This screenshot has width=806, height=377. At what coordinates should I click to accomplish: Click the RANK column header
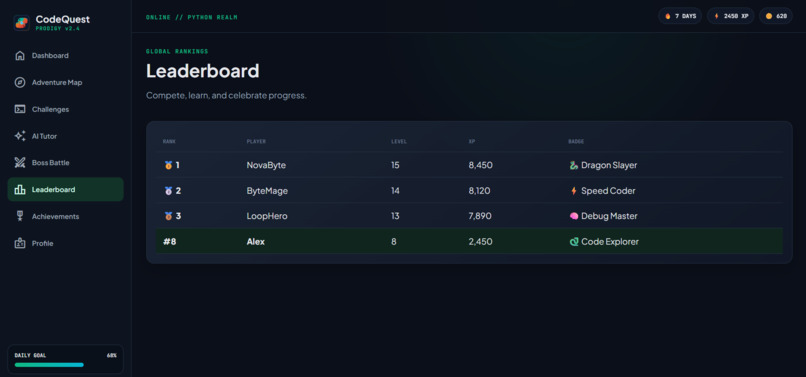click(x=169, y=141)
